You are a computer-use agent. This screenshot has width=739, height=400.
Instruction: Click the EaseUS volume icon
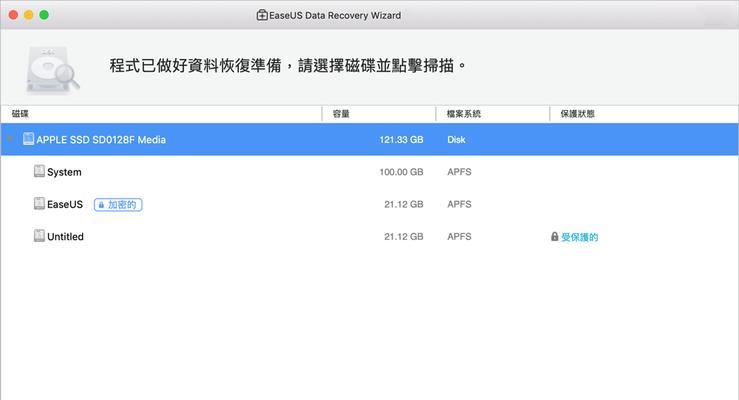[39, 204]
